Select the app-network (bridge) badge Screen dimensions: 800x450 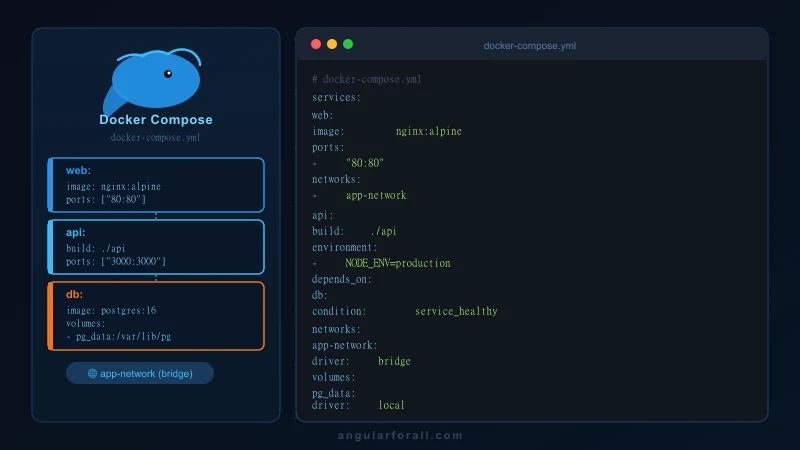point(140,373)
